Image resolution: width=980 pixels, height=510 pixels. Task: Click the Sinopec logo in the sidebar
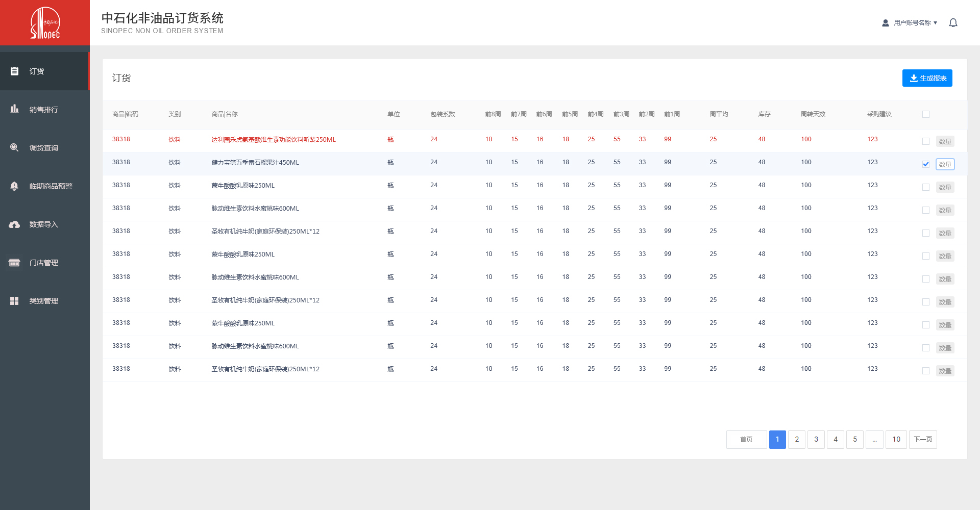click(45, 23)
